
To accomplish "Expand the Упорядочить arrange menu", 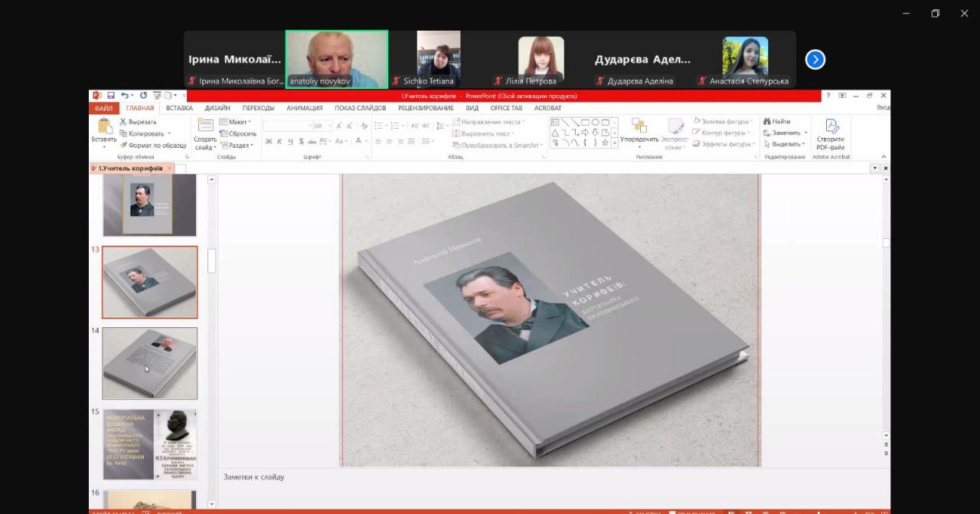I will 639,132.
